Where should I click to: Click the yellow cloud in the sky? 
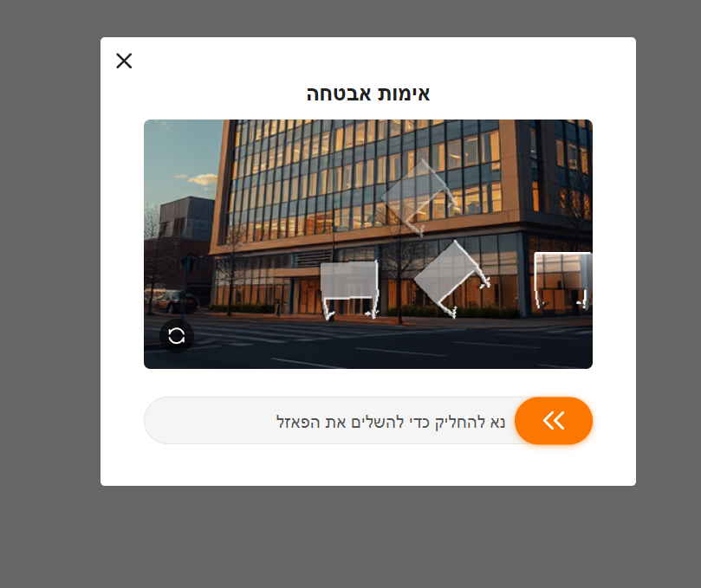pos(202,179)
